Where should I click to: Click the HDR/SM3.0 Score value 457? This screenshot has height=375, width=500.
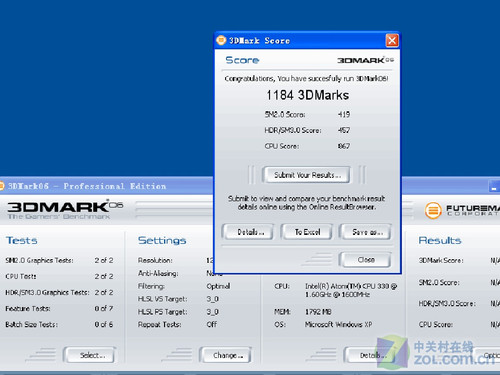click(x=344, y=130)
